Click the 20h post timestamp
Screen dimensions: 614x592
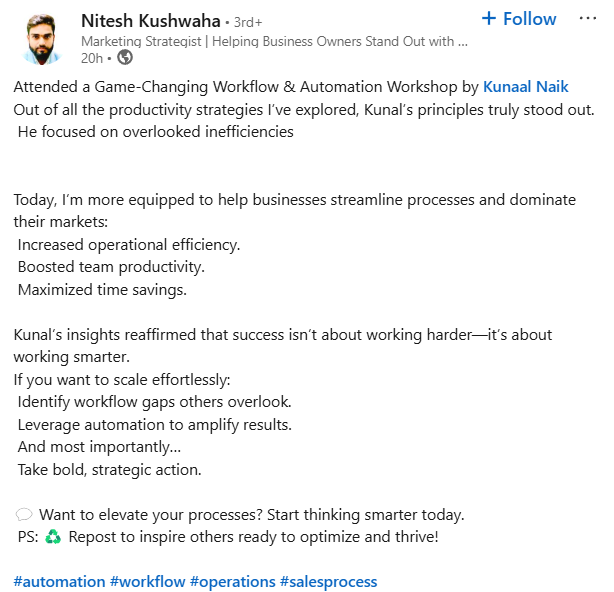click(x=92, y=57)
